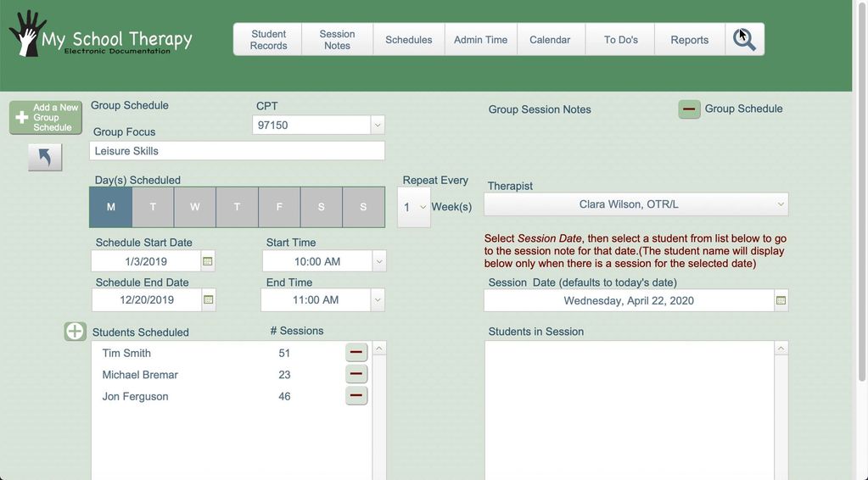
Task: Expand the Start Time dropdown
Action: (x=378, y=261)
